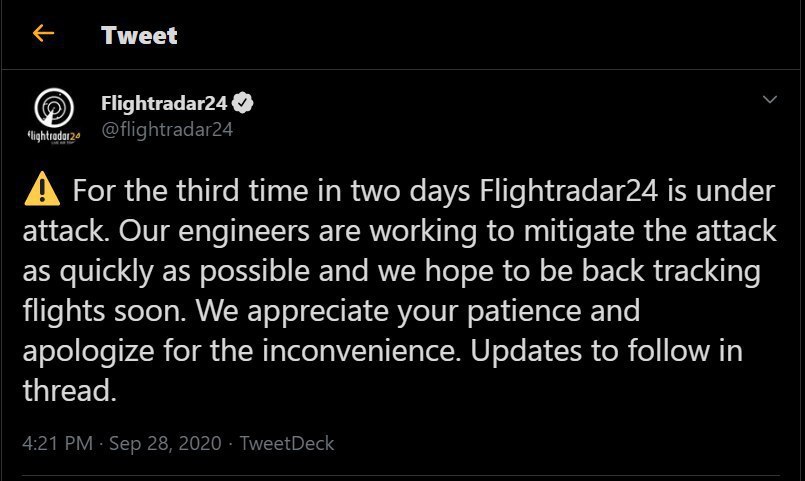
Task: Click the phrase 'For the third time'
Action: (x=162, y=190)
